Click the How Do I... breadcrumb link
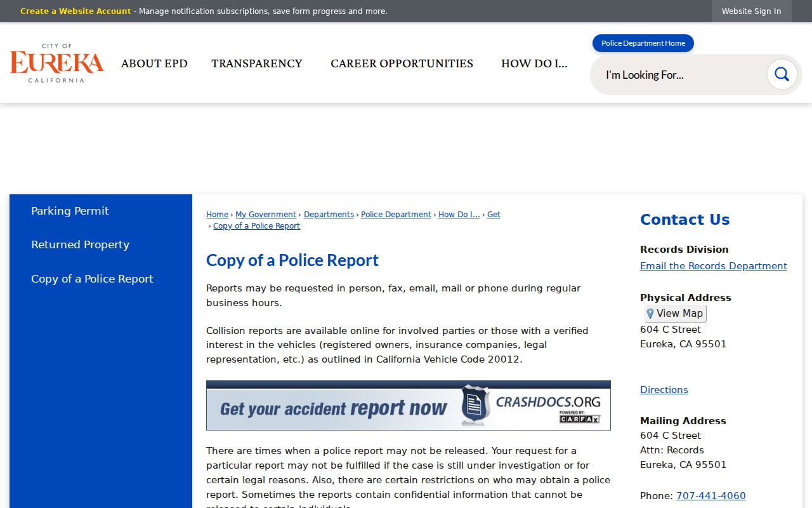Image resolution: width=812 pixels, height=508 pixels. tap(459, 215)
